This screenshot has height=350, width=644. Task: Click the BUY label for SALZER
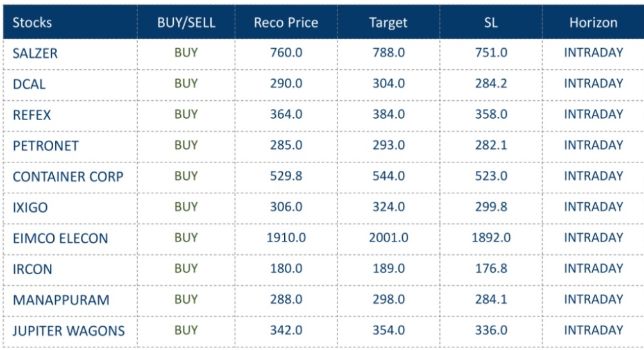(x=185, y=53)
